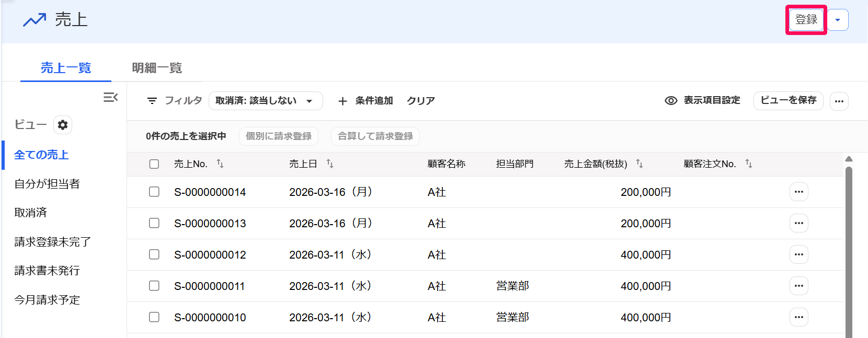868x338 pixels.
Task: Click the table vertical scrollbar
Action: click(849, 252)
